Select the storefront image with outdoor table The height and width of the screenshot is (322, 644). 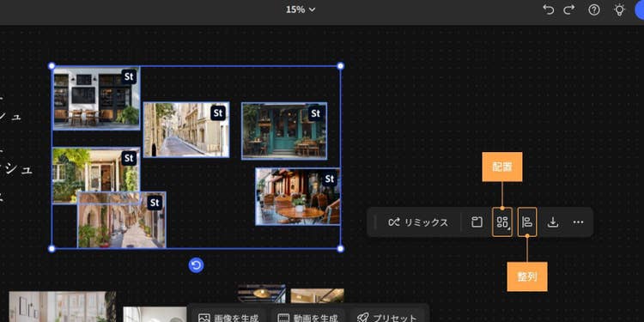pos(96,98)
